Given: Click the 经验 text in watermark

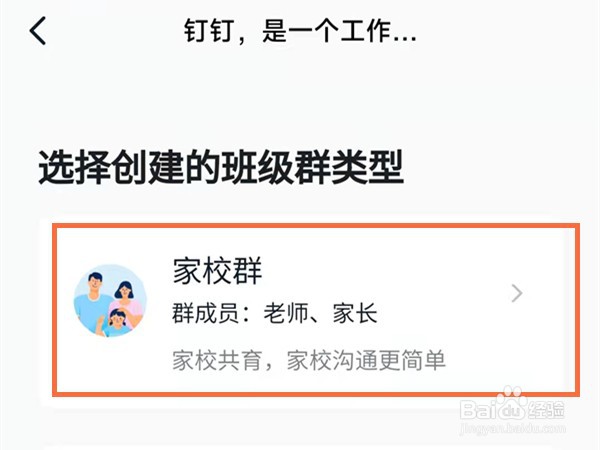Looking at the screenshot, I should (x=546, y=410).
